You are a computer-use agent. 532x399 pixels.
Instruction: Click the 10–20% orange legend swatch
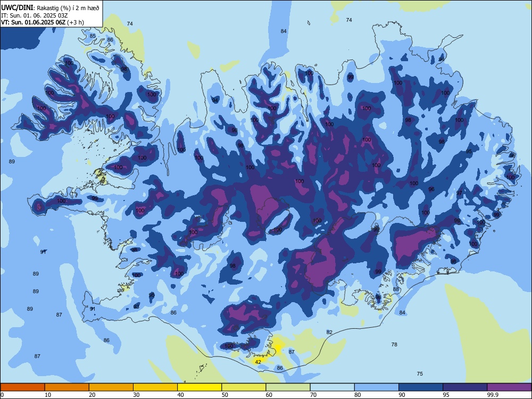(67, 387)
